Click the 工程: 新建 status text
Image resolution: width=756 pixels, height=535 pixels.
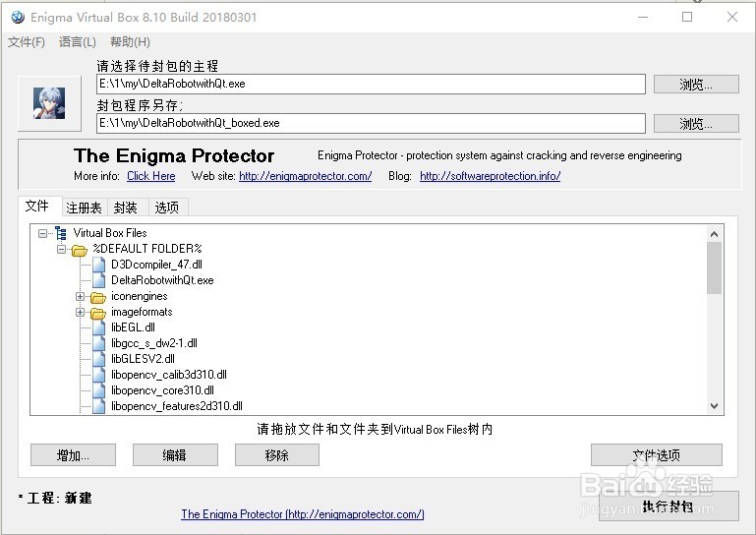55,498
